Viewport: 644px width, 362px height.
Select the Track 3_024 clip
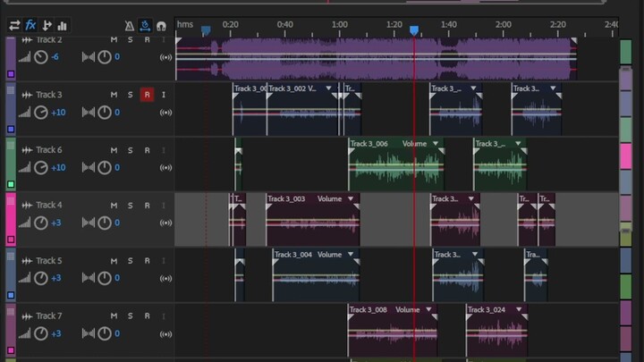click(x=496, y=331)
